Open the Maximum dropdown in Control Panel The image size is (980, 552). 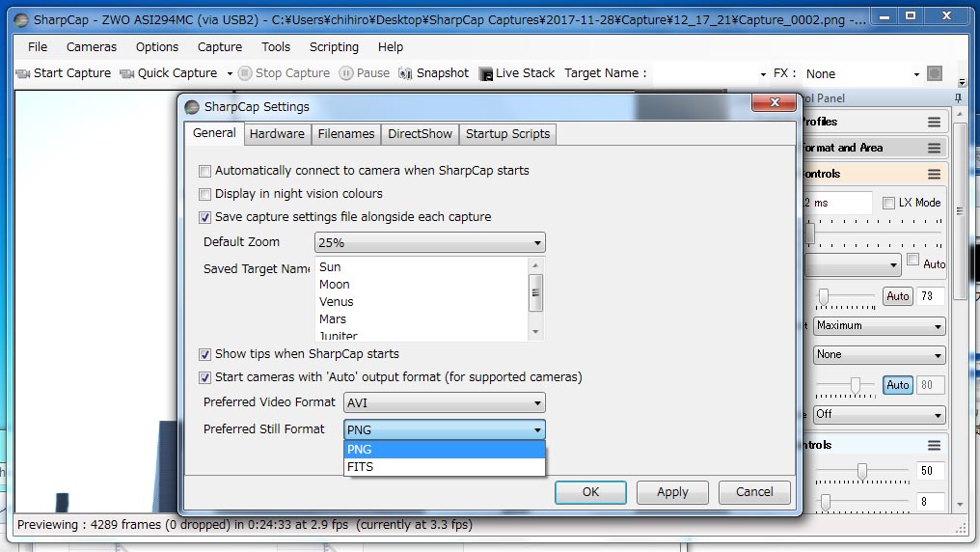click(x=879, y=325)
